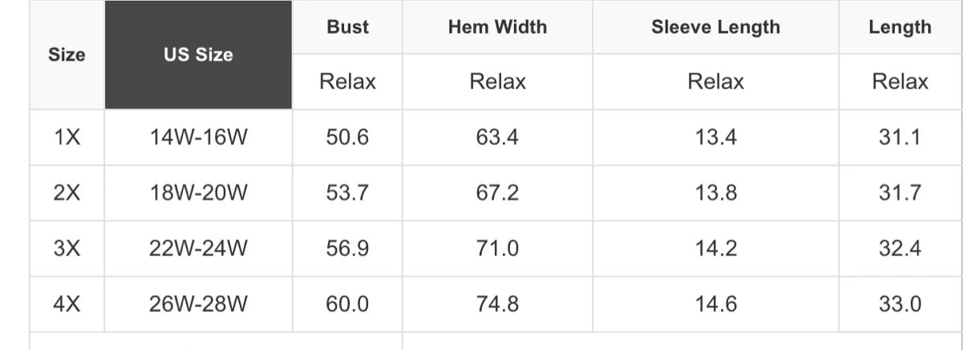Select the 67.2 hem width value
Screen dimensions: 980x350
[497, 193]
